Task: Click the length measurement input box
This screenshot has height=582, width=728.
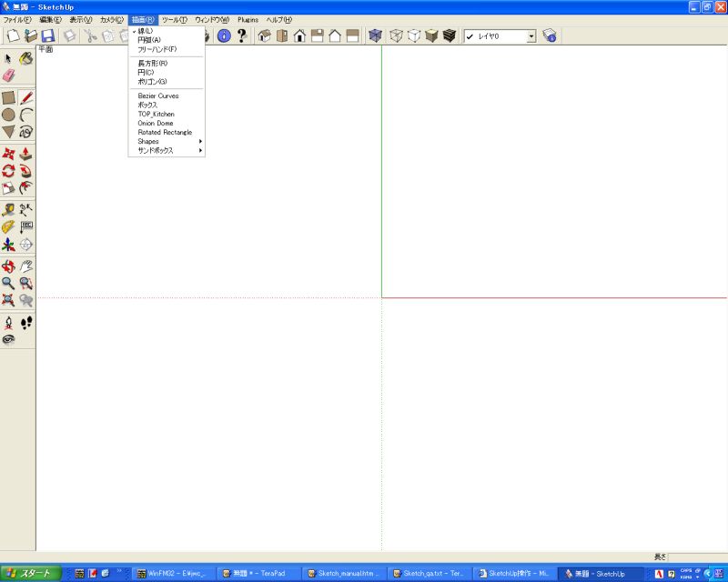Action: tap(697, 557)
